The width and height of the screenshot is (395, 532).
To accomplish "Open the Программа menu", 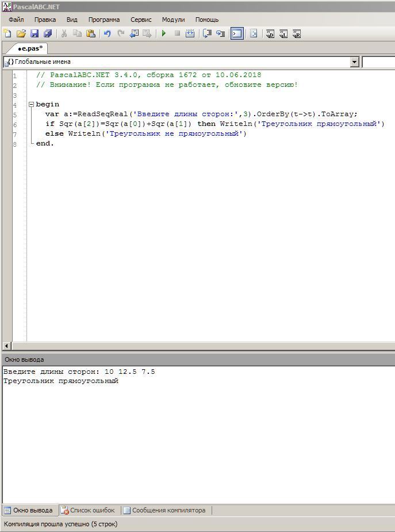I will (x=104, y=20).
